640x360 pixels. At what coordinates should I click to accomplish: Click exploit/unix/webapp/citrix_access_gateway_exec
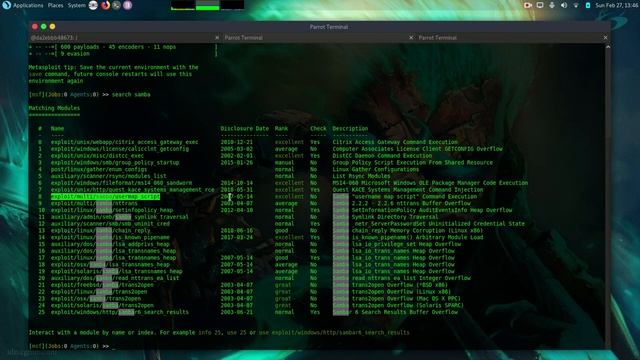(124, 142)
